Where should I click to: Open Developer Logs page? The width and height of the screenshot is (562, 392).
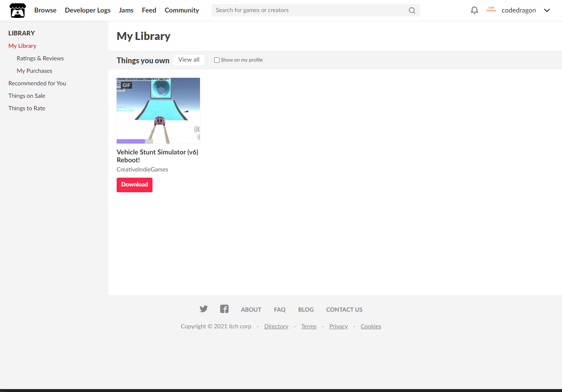(87, 10)
